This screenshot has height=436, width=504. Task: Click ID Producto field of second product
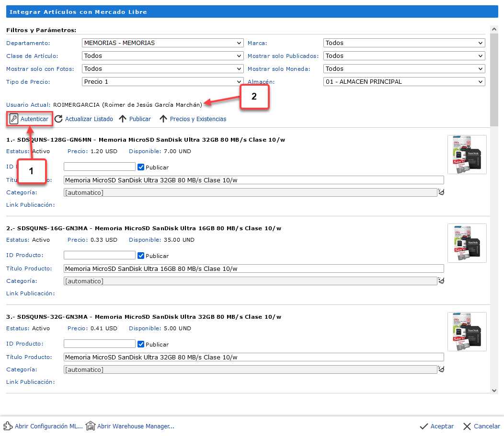100,255
